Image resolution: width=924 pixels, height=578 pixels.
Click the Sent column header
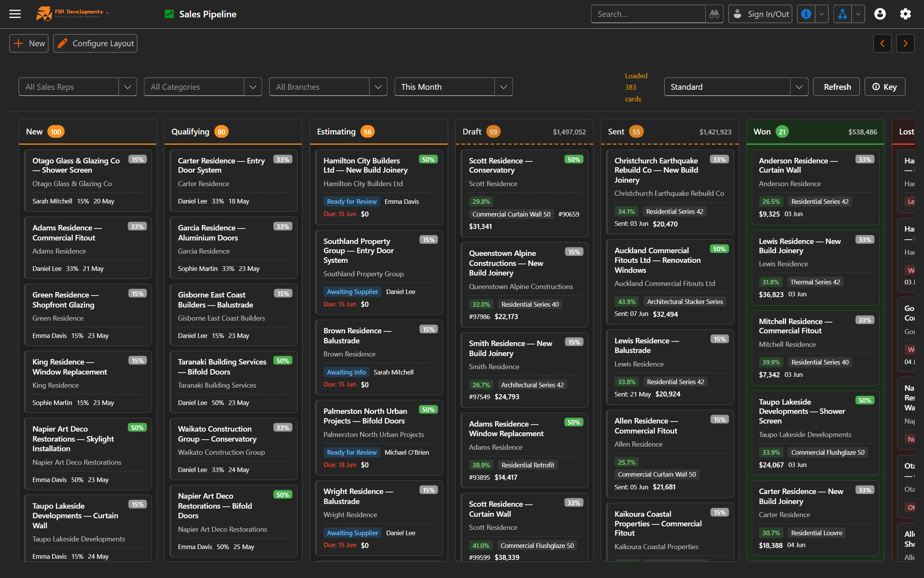pyautogui.click(x=670, y=132)
